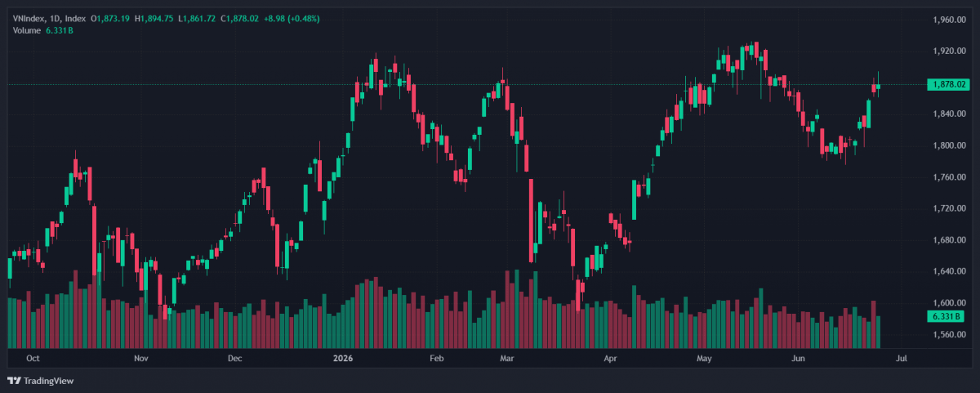Select the Oct label on time axis
Viewport: 980px width, 393px height.
click(33, 358)
